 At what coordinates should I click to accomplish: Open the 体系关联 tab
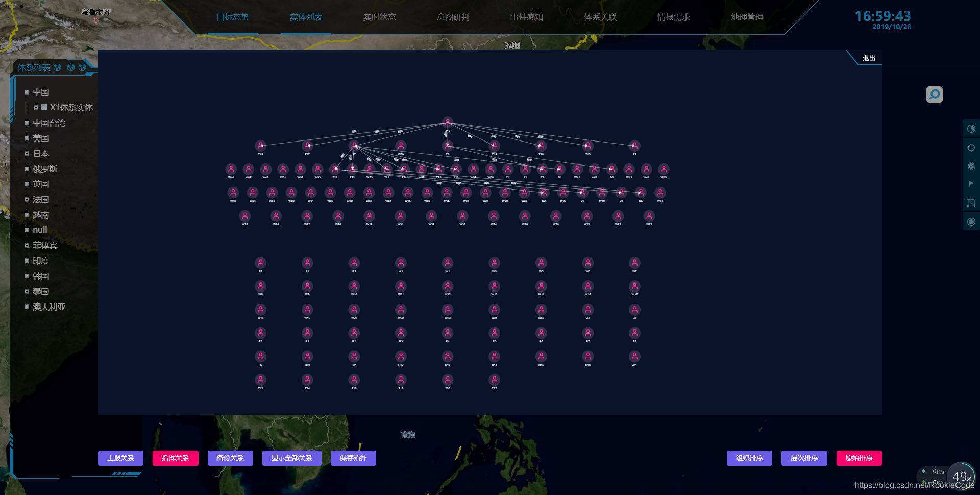[600, 17]
